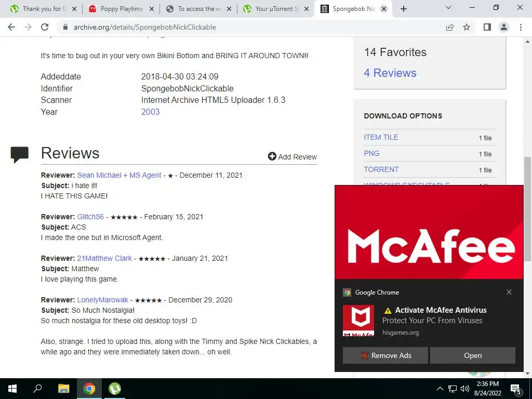Image resolution: width=532 pixels, height=399 pixels.
Task: Go back using the browser back arrow
Action: point(11,27)
